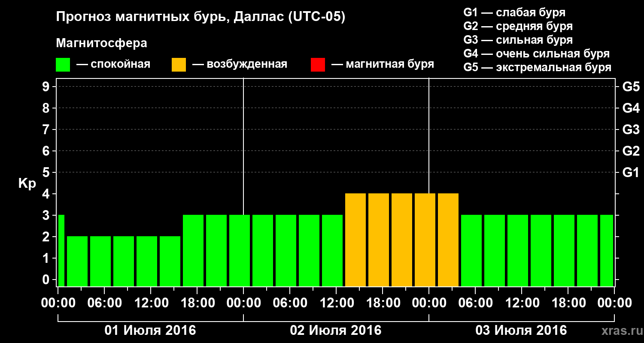Click the right axis label G3
The image size is (644, 343).
click(631, 129)
